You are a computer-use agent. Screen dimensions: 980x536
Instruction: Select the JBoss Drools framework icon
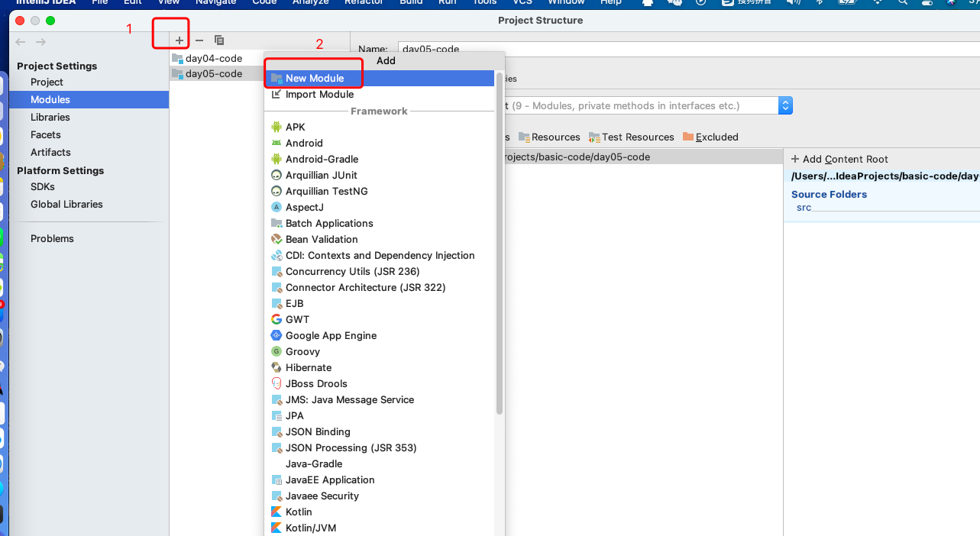pos(277,383)
